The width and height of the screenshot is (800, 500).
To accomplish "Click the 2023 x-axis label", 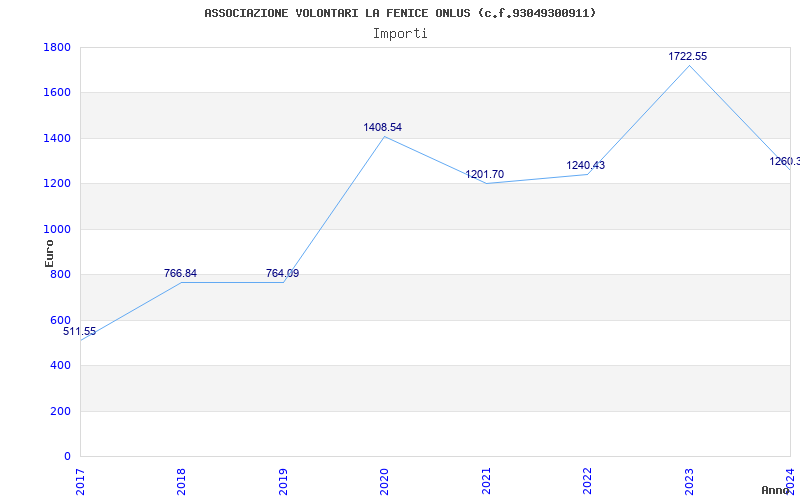I will (x=689, y=481).
